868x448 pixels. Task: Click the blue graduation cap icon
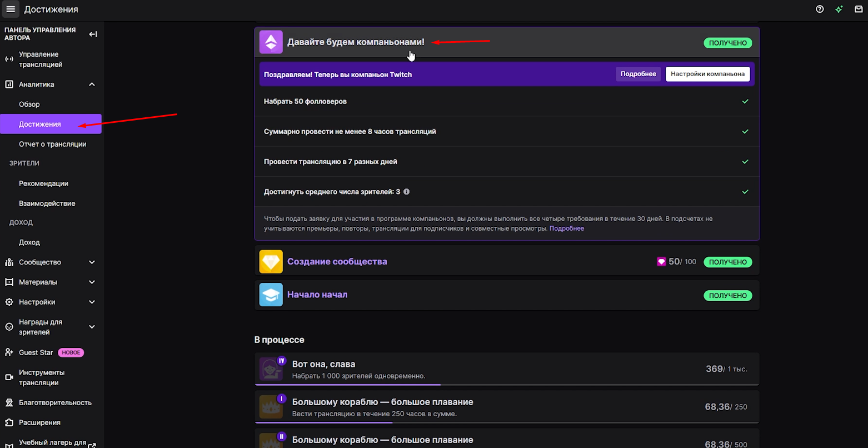[x=271, y=295]
